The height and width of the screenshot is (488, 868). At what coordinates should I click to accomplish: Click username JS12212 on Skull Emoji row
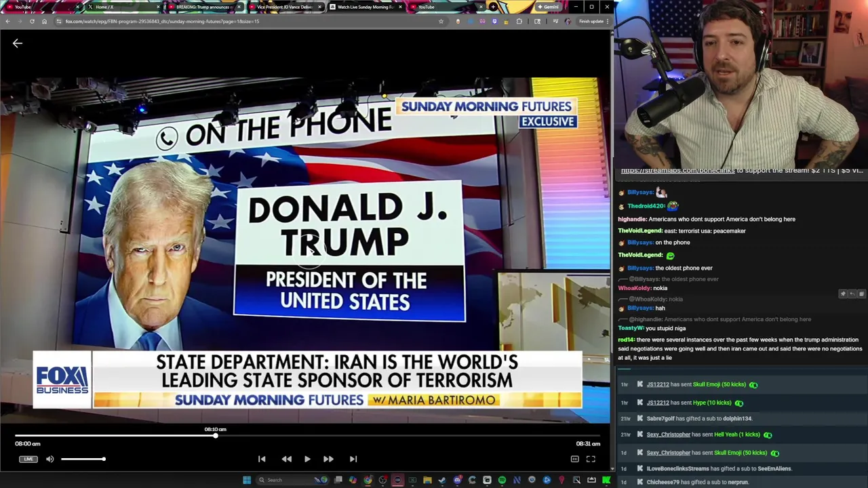658,384
